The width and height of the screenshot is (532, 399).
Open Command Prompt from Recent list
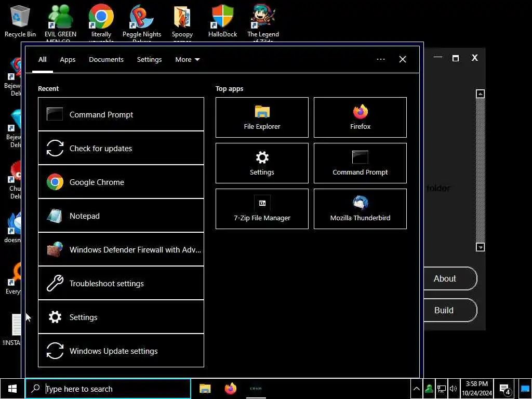click(121, 114)
